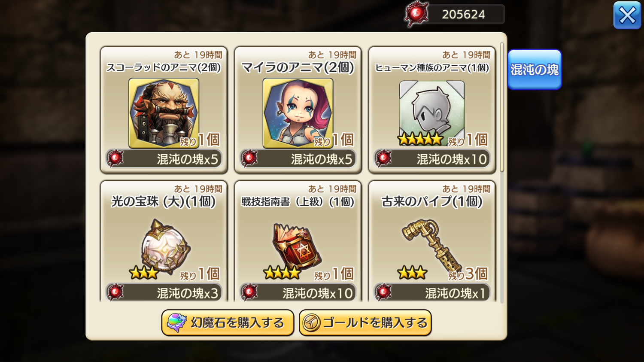The width and height of the screenshot is (644, 362).
Task: Click the rainbow gem icon on 幻魔石 button
Action: pyautogui.click(x=176, y=322)
